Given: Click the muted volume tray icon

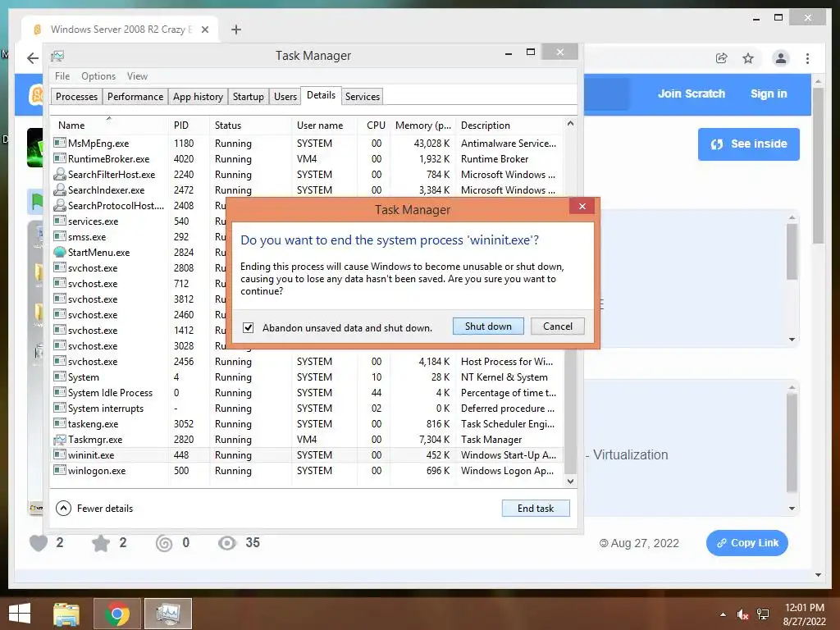Looking at the screenshot, I should (x=742, y=614).
